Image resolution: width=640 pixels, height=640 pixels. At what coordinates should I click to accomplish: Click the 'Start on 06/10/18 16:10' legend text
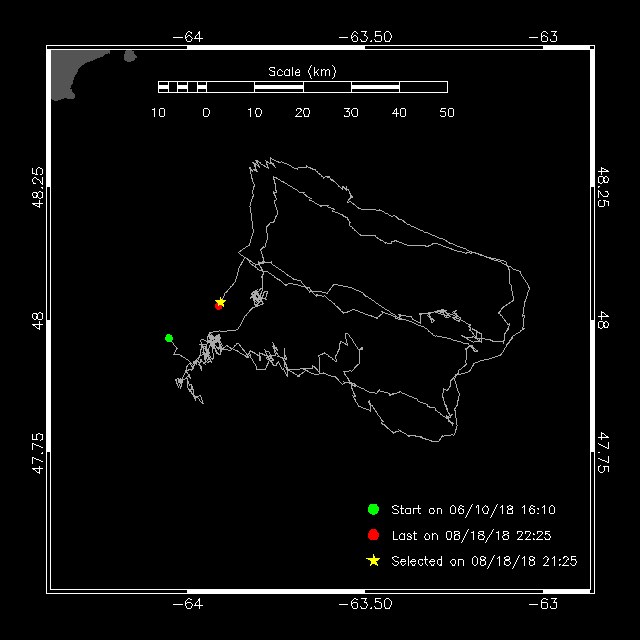[x=473, y=510]
